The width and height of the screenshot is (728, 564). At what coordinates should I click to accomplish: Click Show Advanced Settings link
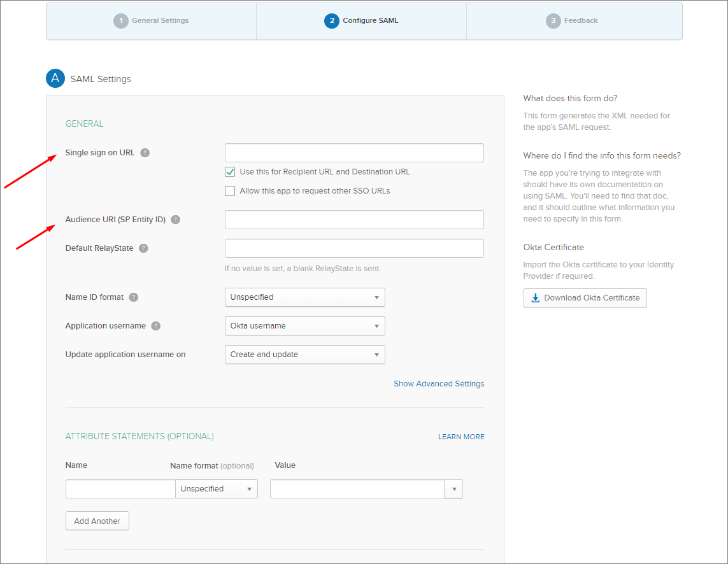(x=439, y=384)
